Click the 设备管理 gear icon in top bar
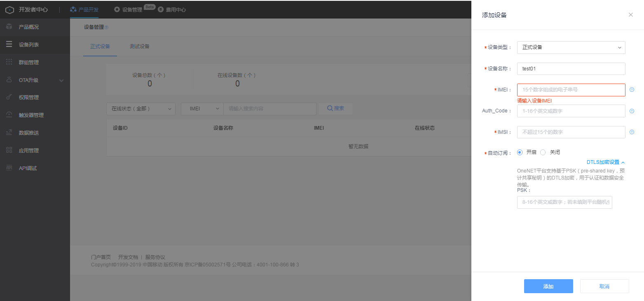This screenshot has width=644, height=301. click(x=117, y=9)
